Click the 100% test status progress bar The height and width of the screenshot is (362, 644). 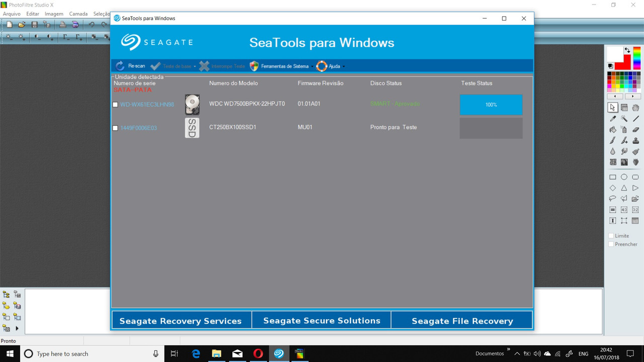(491, 105)
